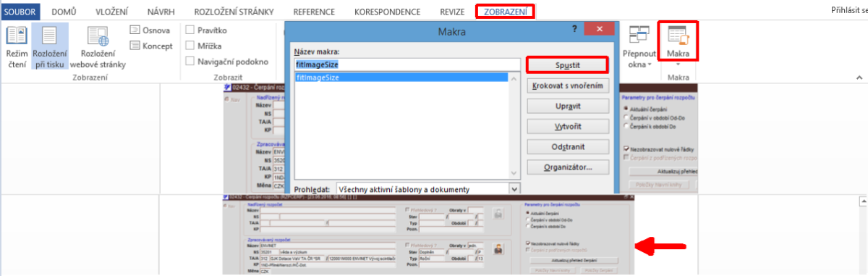
Task: Collapse the ribbon with the chevron
Action: tap(860, 78)
